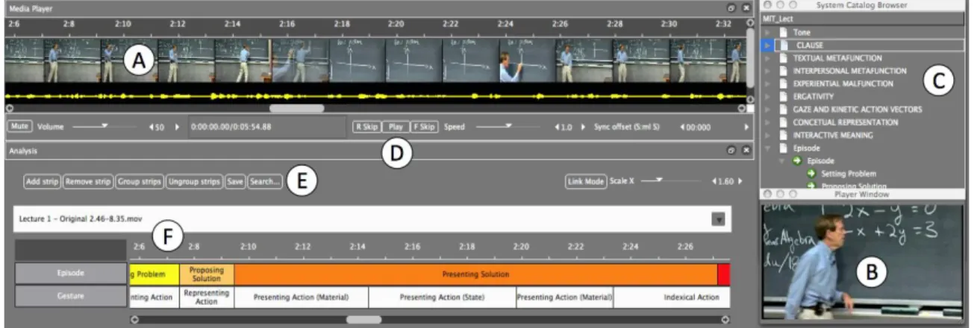Decrease volume with left arrow beside 50

coord(152,127)
